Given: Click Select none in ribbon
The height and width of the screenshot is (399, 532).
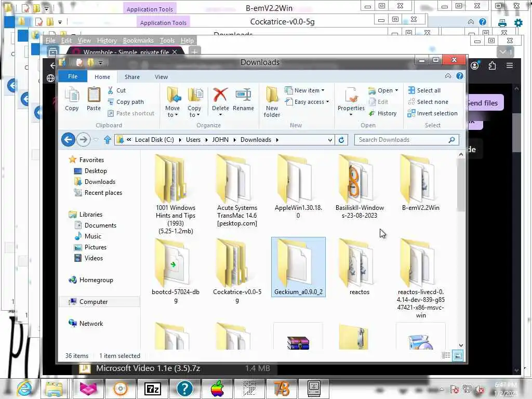Looking at the screenshot, I should [428, 102].
